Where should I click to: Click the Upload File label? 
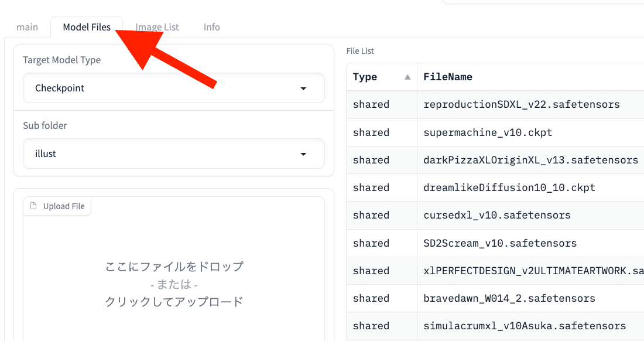[64, 206]
